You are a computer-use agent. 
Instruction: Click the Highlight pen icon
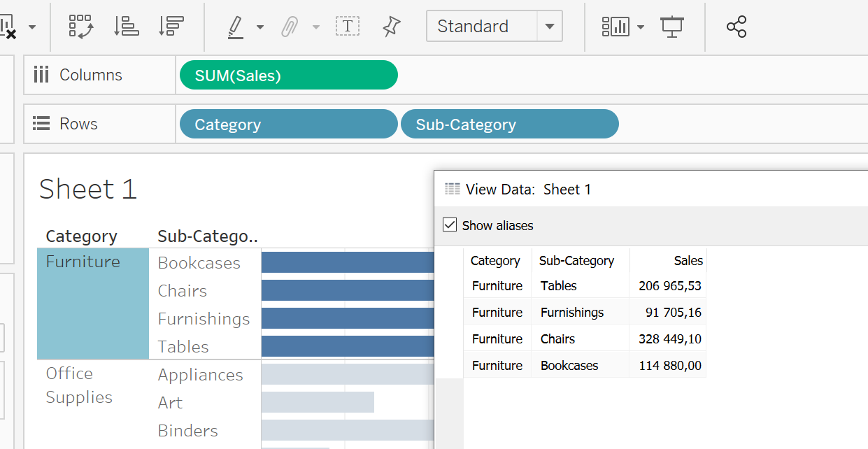click(x=236, y=27)
